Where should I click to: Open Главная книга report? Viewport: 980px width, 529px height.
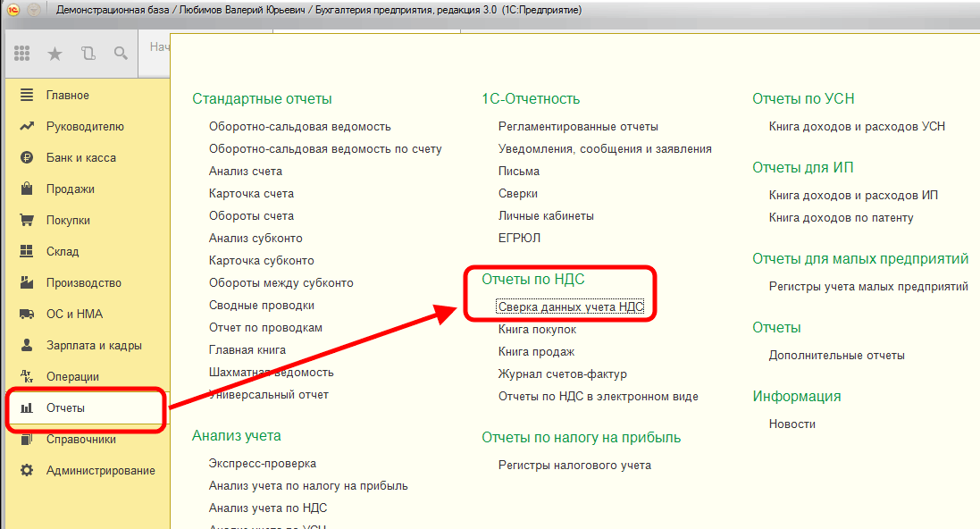click(x=247, y=349)
